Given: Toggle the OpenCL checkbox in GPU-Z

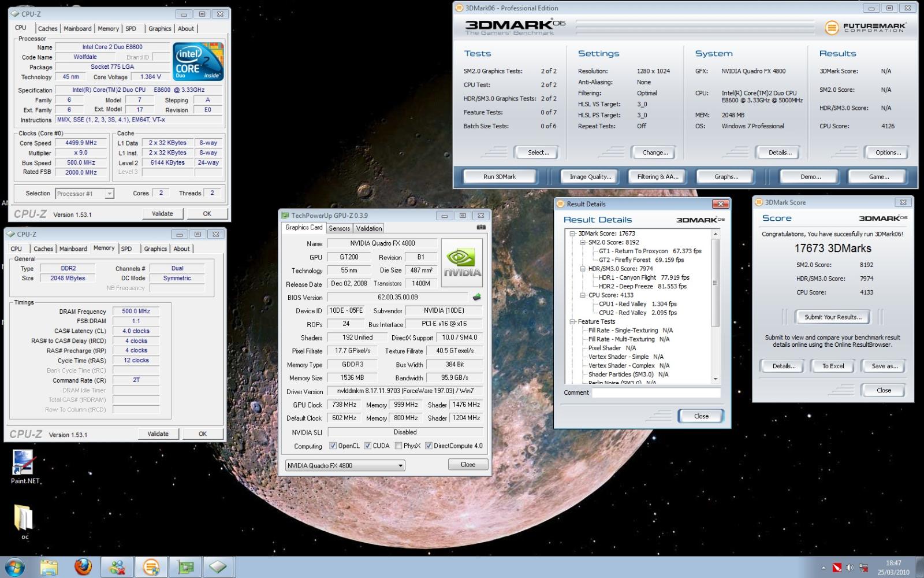Looking at the screenshot, I should [333, 446].
